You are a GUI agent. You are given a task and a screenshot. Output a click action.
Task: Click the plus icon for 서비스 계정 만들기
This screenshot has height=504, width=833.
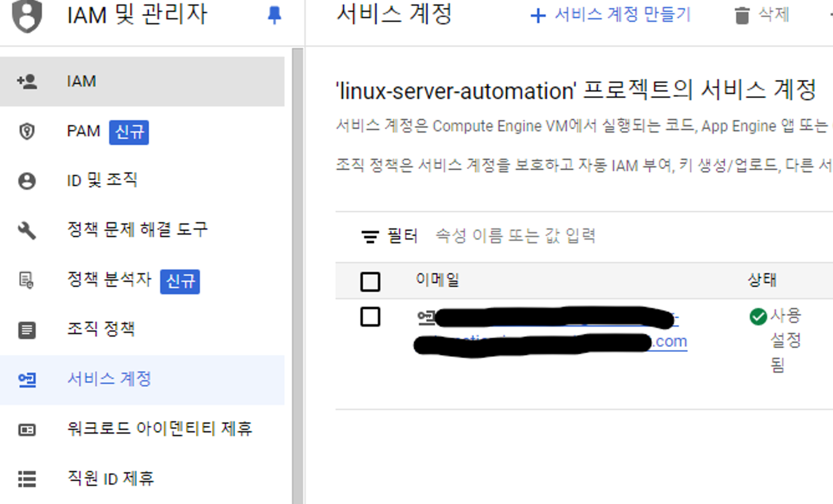538,16
